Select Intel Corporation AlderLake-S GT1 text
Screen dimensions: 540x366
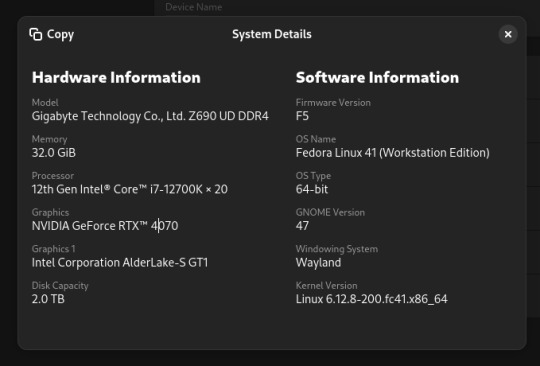pyautogui.click(x=120, y=262)
